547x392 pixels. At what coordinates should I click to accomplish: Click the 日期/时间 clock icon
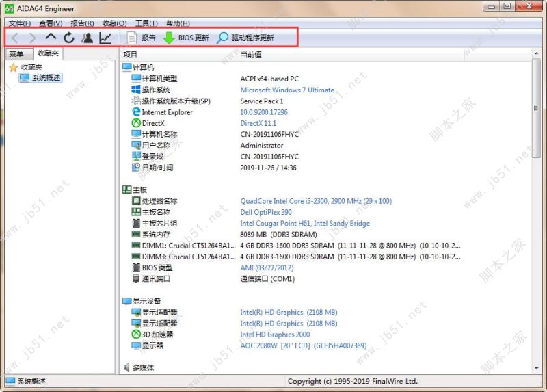135,168
